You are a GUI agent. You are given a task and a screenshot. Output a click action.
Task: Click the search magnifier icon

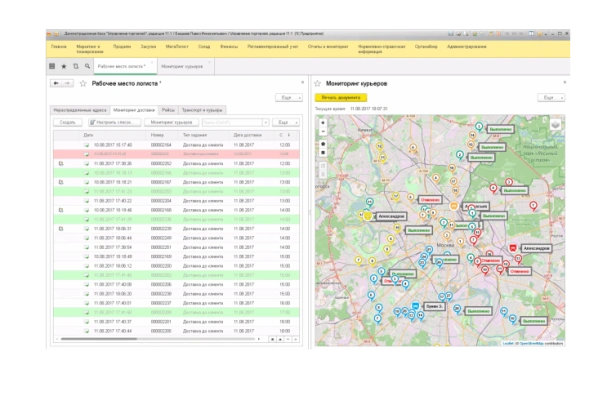click(87, 66)
